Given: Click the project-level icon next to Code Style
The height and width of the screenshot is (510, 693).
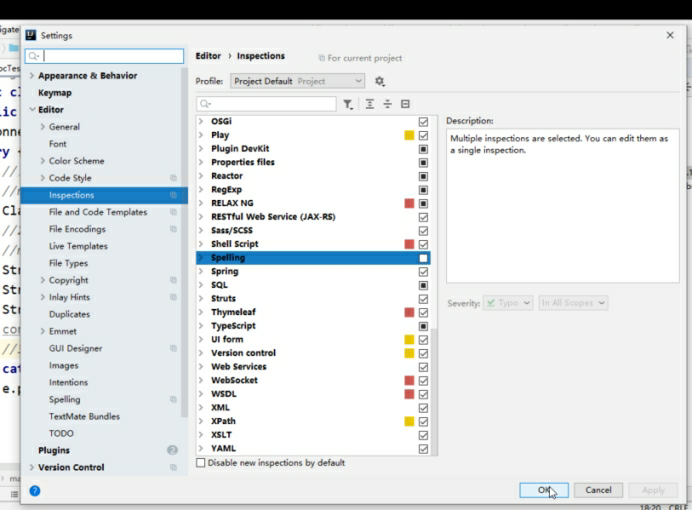Looking at the screenshot, I should [173, 178].
